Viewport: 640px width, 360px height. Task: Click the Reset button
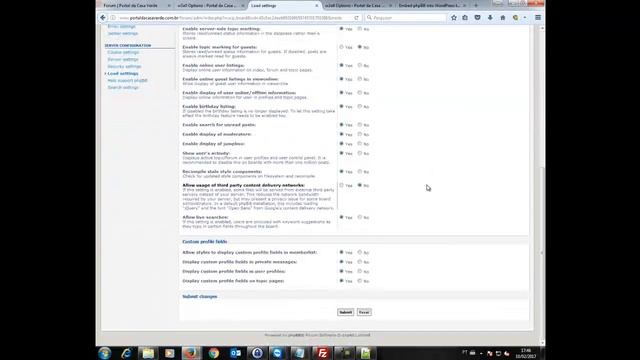click(364, 312)
